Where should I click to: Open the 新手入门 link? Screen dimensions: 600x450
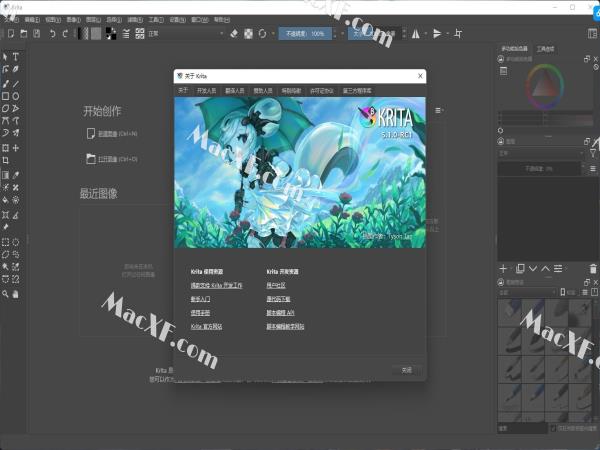click(200, 299)
